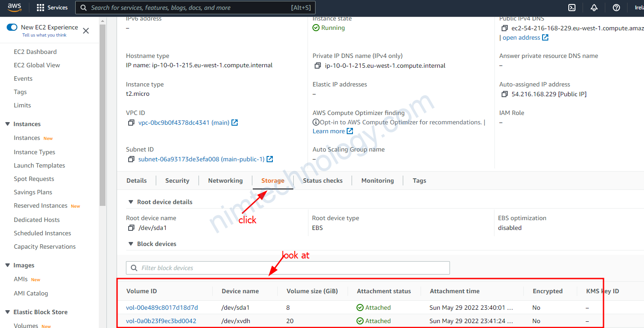Open the notifications bell icon
Screen dimensions: 644x328
pos(594,8)
